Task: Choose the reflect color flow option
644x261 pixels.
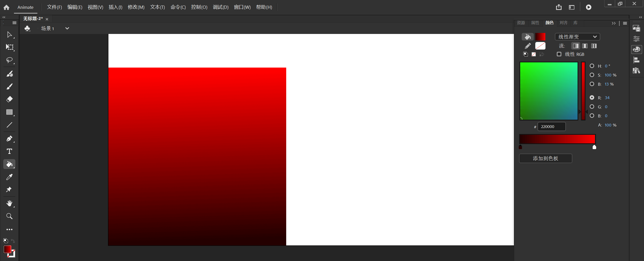Action: coord(585,46)
